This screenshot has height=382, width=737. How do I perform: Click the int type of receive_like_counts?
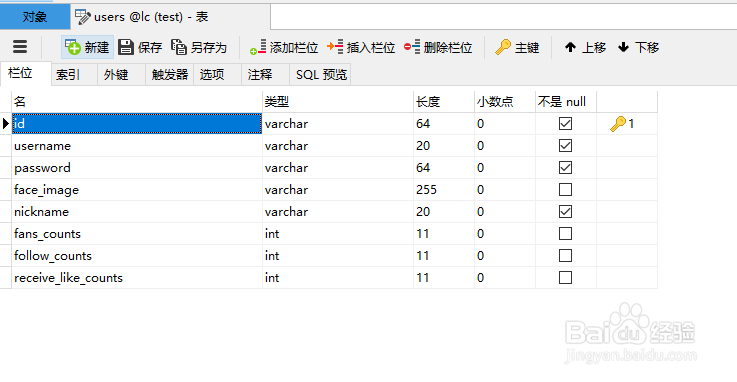click(x=338, y=278)
